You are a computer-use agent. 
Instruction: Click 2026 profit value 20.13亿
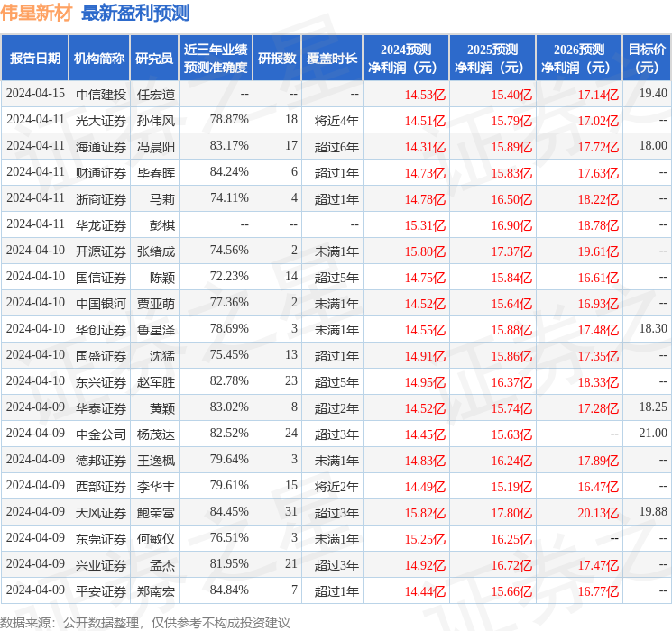click(598, 513)
